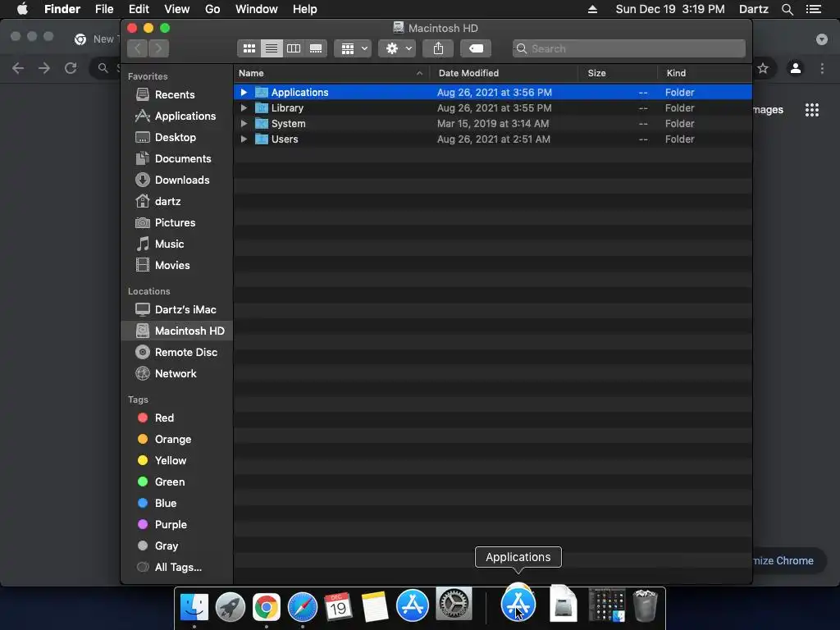The image size is (840, 630).
Task: Switch Finder to list view
Action: [272, 48]
